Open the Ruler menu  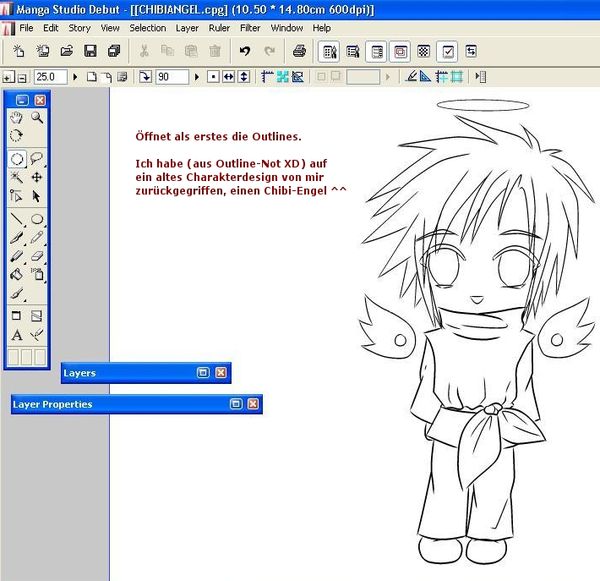click(x=219, y=28)
